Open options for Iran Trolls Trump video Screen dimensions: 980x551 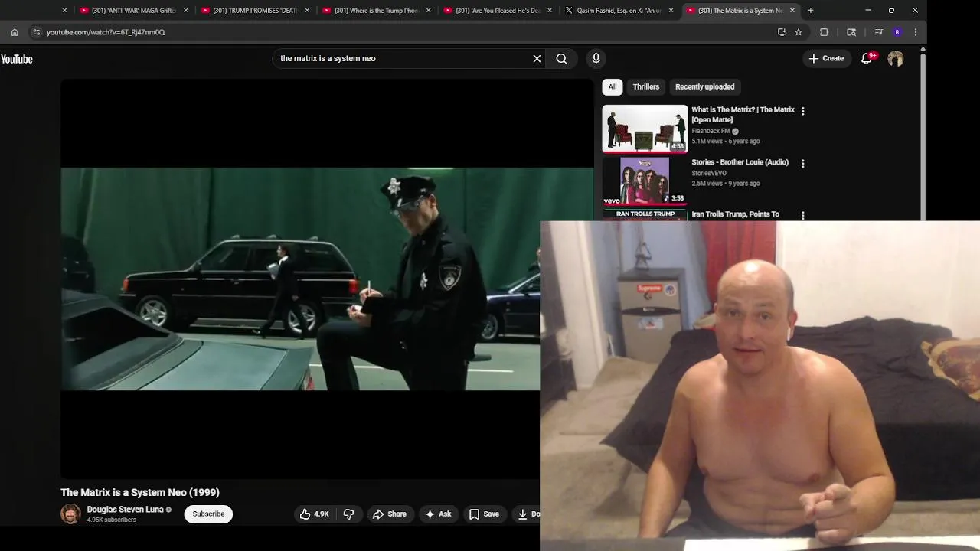(802, 215)
